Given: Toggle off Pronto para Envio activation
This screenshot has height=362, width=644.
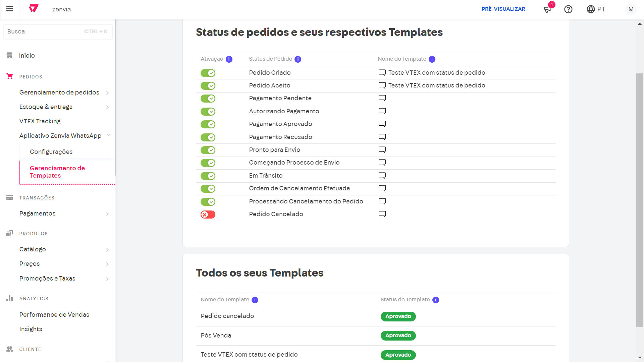Looking at the screenshot, I should click(208, 150).
